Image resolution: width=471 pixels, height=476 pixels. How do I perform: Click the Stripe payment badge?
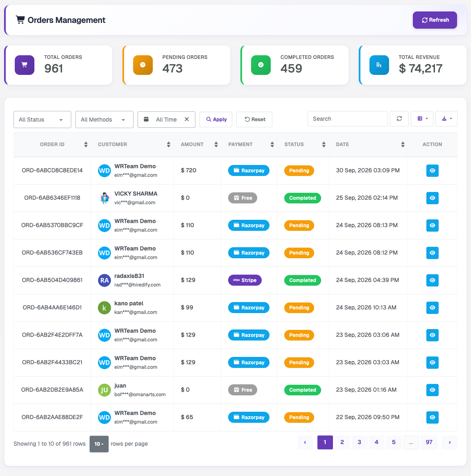245,280
